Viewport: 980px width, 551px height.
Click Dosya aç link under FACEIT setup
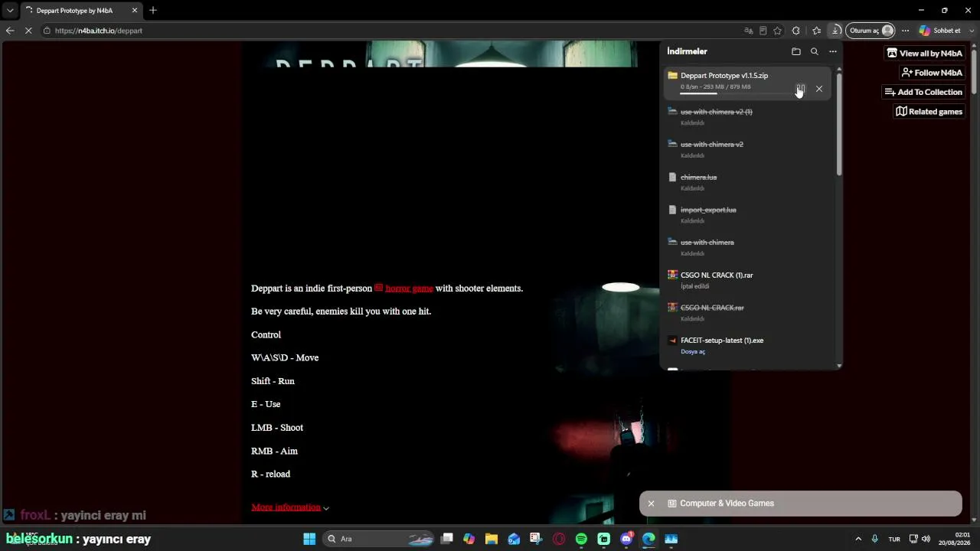[693, 352]
